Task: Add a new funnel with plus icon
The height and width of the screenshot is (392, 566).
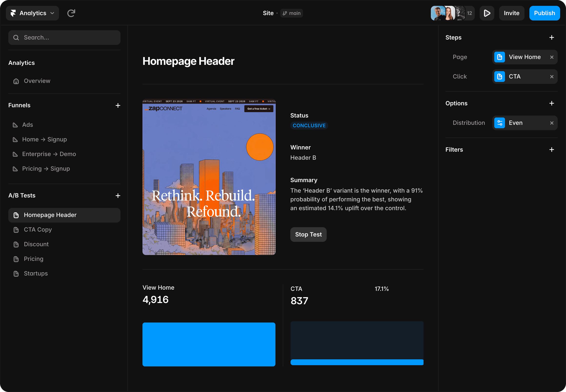Action: point(118,105)
